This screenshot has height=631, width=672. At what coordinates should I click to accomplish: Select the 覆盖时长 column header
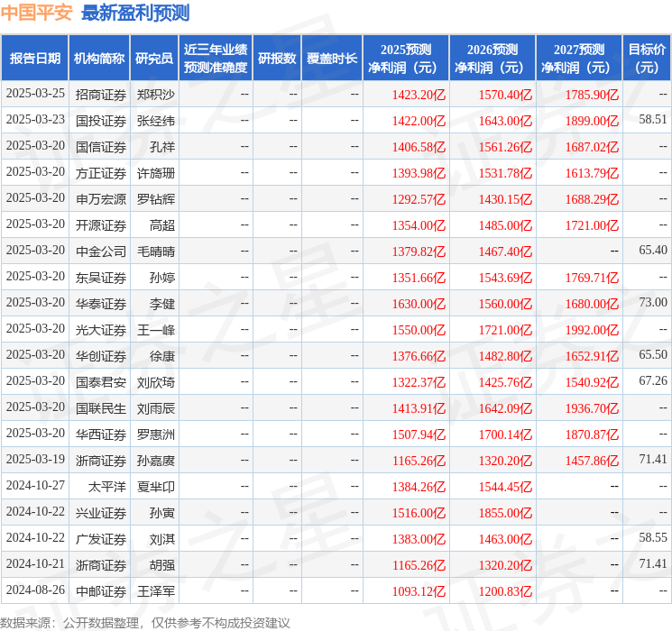[332, 58]
